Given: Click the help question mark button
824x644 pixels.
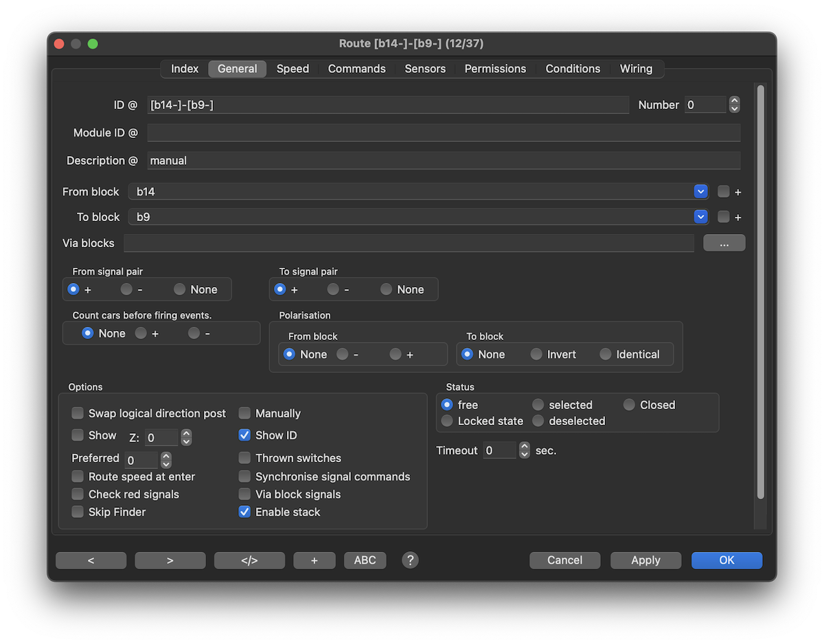Looking at the screenshot, I should pyautogui.click(x=410, y=560).
